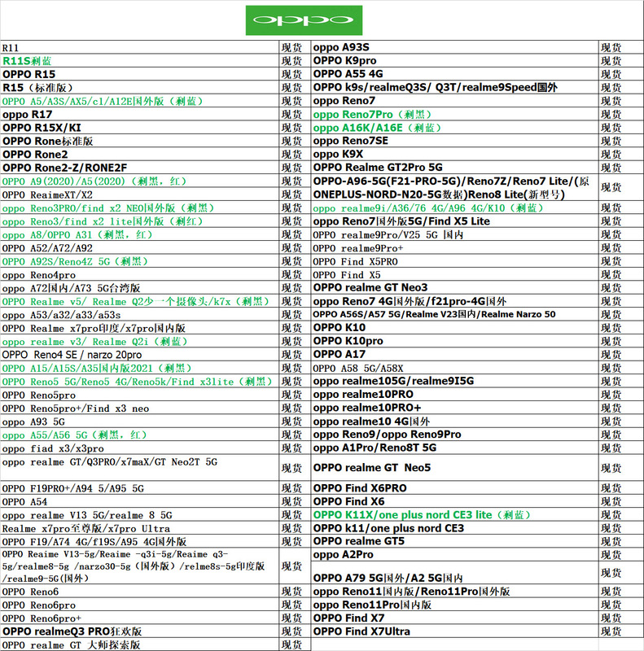The width and height of the screenshot is (644, 651).
Task: Click the OPPO A58 5G/A58X cell
Action: [454, 368]
